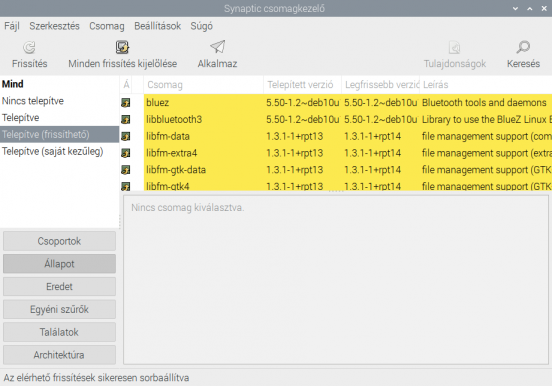Open the Szerkesztés menu
This screenshot has height=386, width=552.
pos(54,26)
